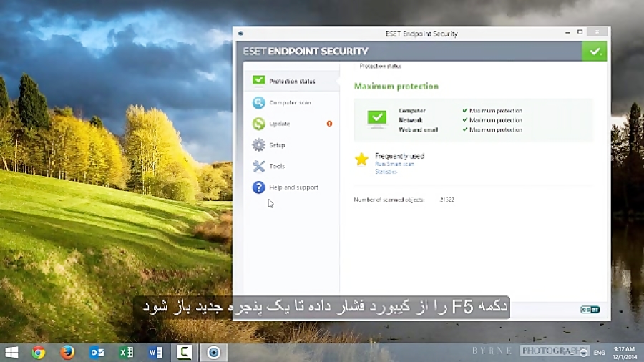Click the yellow Frequently used star
Image resolution: width=644 pixels, height=362 pixels.
pyautogui.click(x=361, y=160)
